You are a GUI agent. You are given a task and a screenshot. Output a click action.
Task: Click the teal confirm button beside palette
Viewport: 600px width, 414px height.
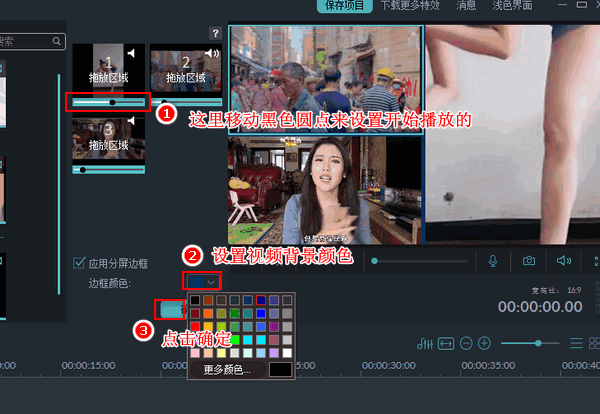coord(172,310)
